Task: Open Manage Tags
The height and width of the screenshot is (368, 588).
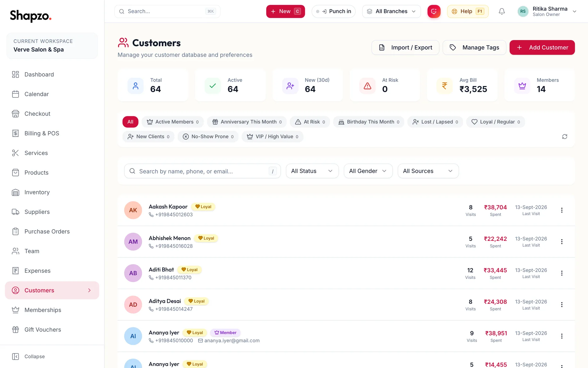Action: click(x=475, y=47)
